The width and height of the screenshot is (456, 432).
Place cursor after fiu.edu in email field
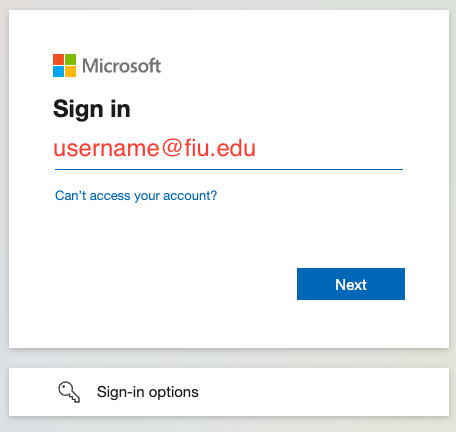[258, 149]
